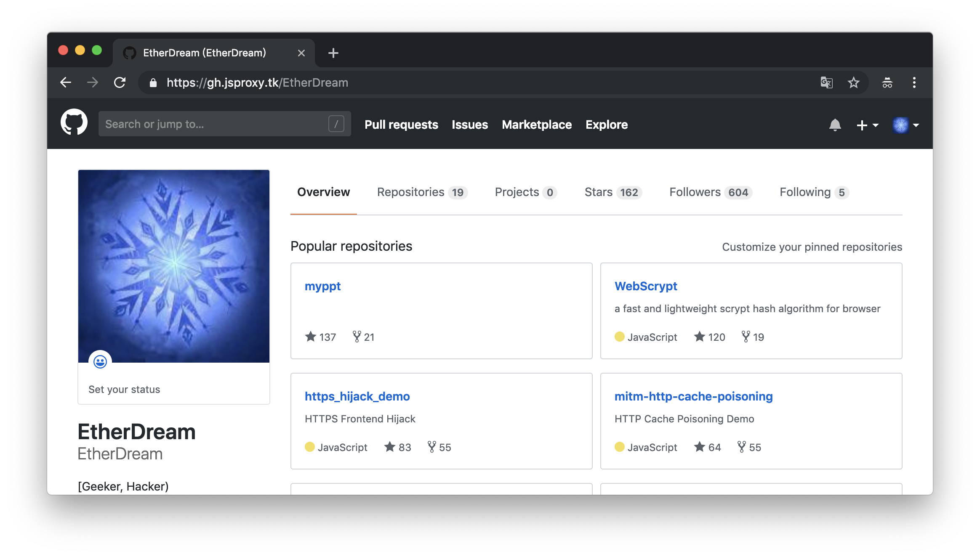This screenshot has height=557, width=980.
Task: Click the Google Translate icon
Action: (826, 82)
